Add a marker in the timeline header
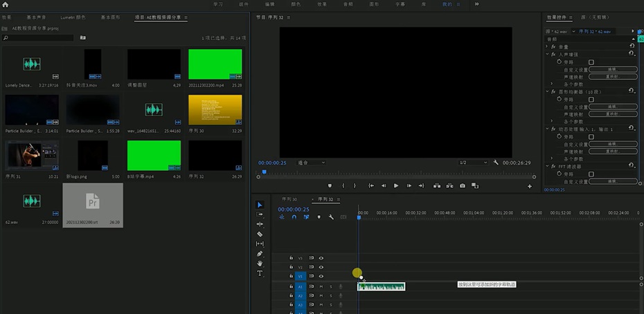 click(319, 217)
